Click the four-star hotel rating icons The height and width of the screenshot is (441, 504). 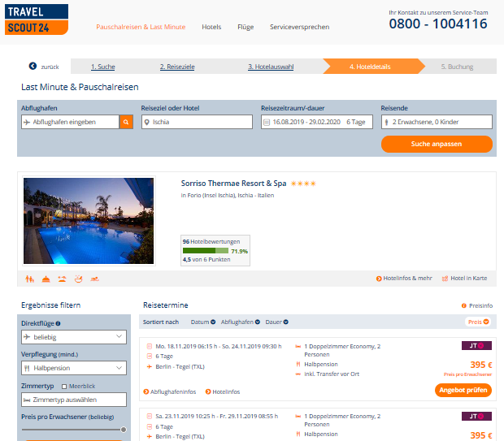303,184
